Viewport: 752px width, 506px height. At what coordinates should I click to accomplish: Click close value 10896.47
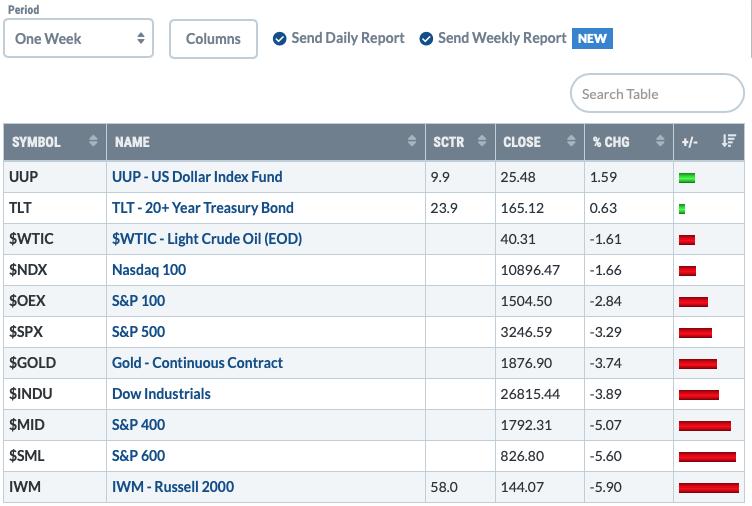pos(530,270)
